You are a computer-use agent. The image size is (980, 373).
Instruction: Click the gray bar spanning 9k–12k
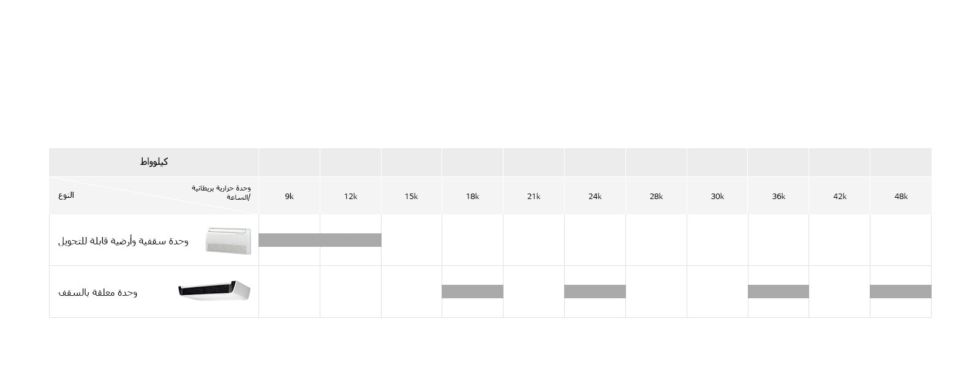pos(320,240)
